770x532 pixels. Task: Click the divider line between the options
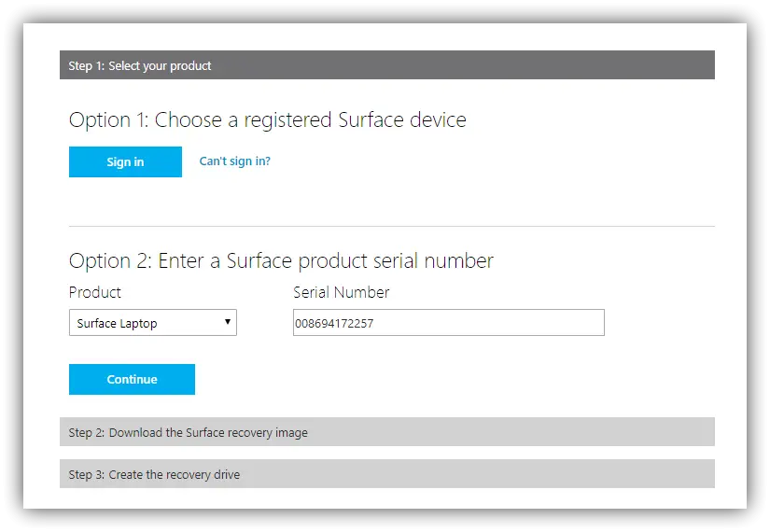tap(391, 226)
